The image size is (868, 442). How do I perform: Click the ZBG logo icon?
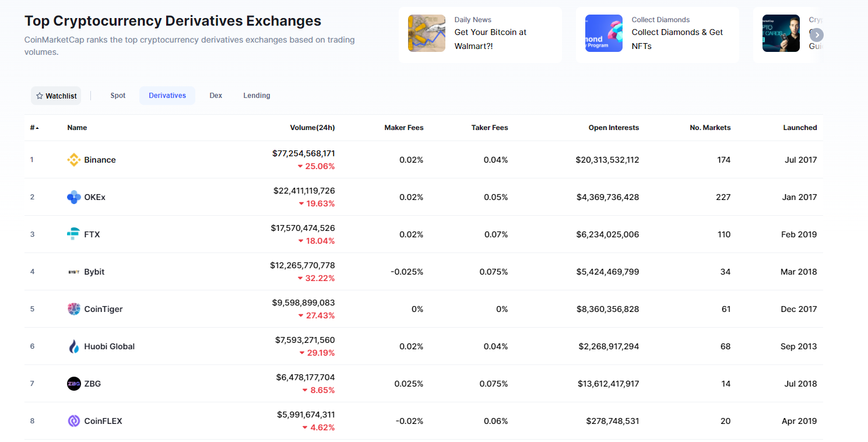[x=73, y=384]
